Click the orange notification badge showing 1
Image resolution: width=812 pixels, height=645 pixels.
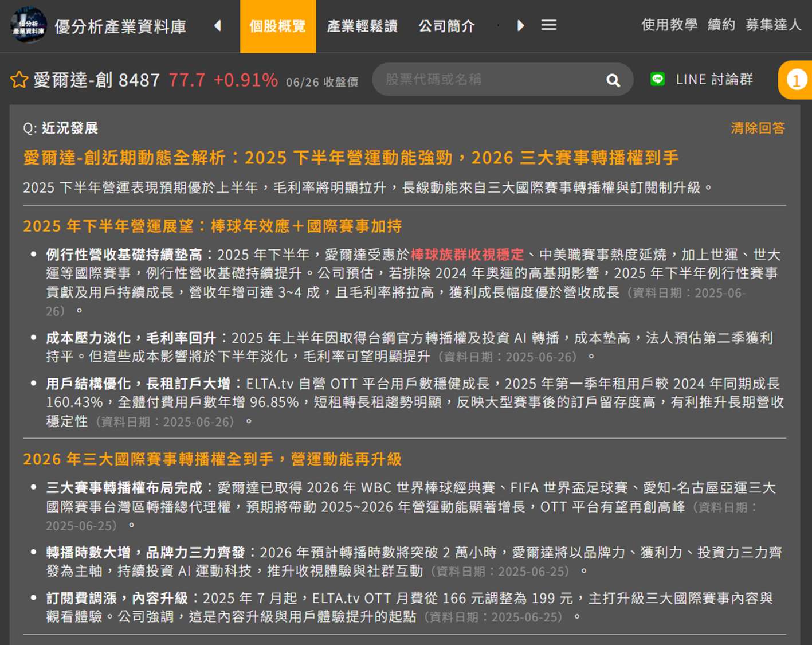(x=796, y=80)
